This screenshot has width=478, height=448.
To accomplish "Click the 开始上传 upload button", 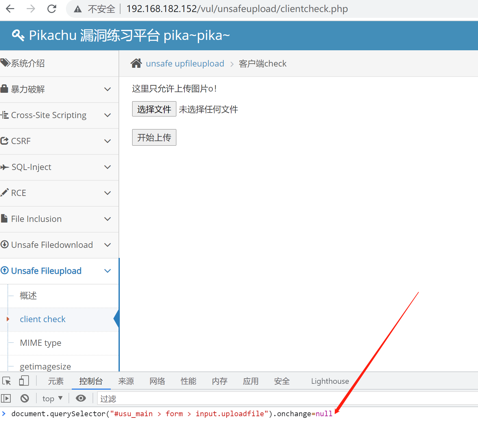I will tap(154, 137).
